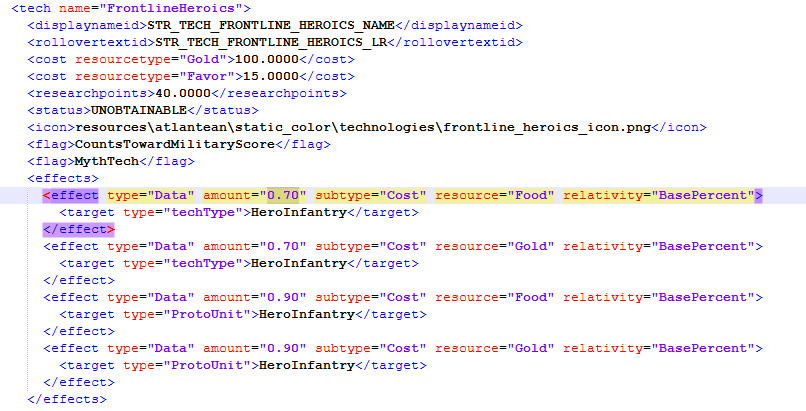Click the closing </displaynameid> tag

click(459, 25)
